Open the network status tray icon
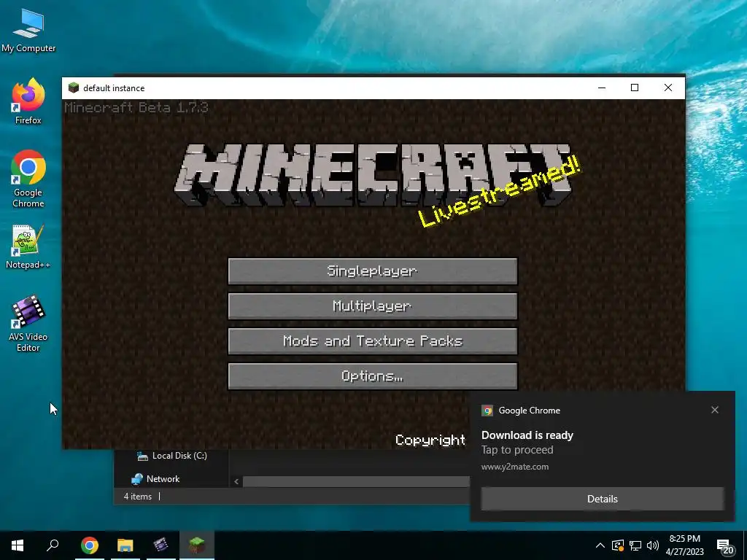747x560 pixels. [635, 545]
